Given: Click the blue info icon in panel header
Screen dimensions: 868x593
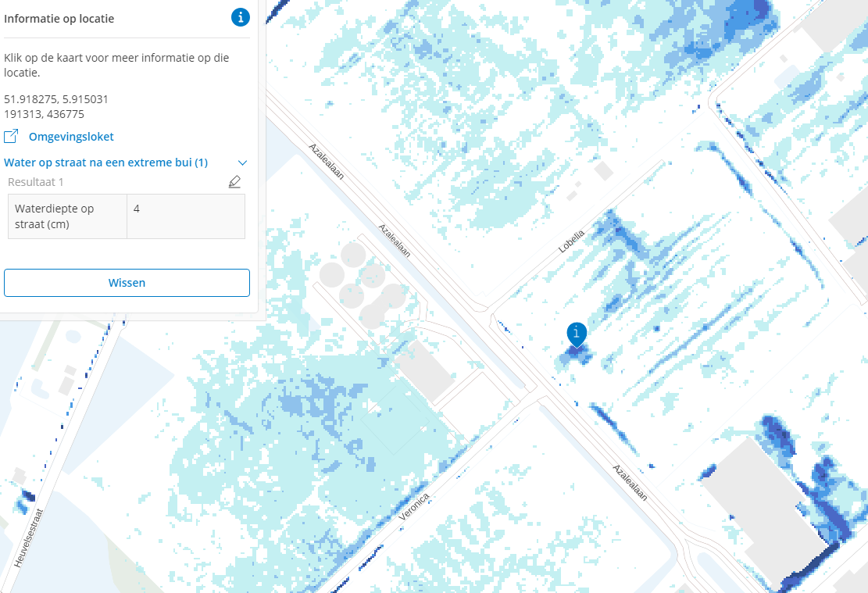Looking at the screenshot, I should coord(241,17).
